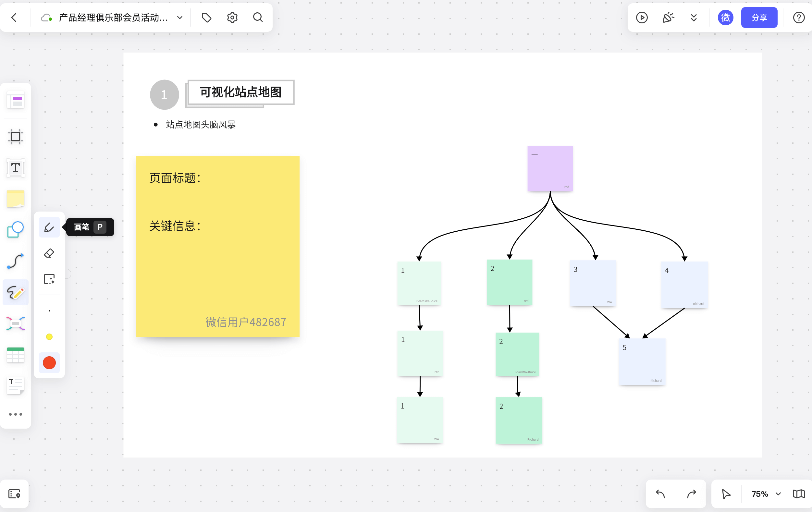Expand the double-chevron more tools
This screenshot has width=812, height=512.
click(x=694, y=18)
